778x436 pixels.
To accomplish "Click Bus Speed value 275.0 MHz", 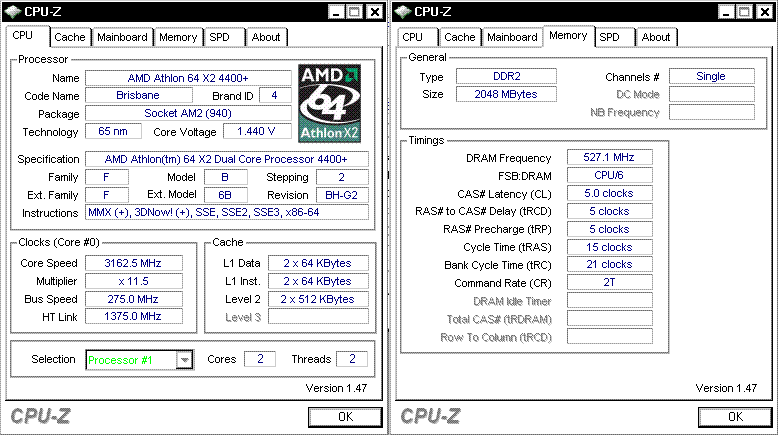I will 133,299.
